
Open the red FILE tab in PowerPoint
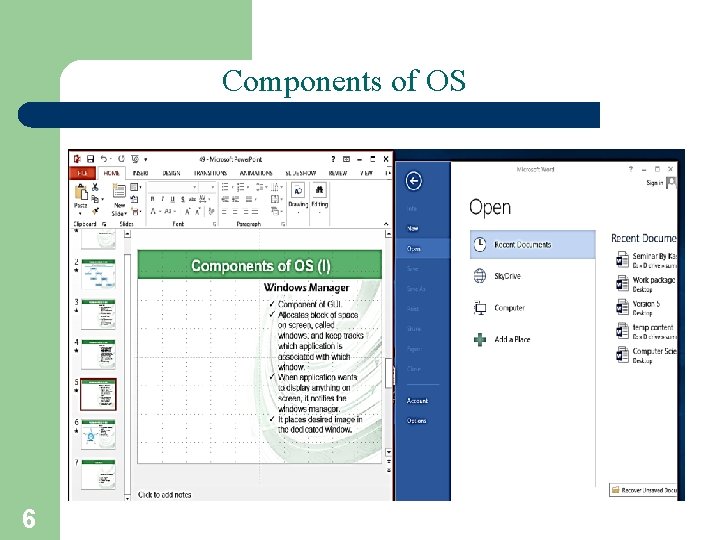[82, 173]
